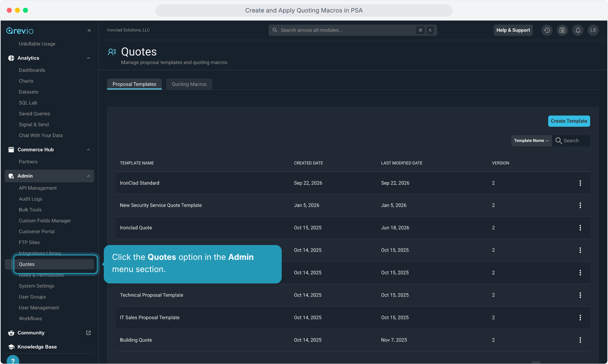Switch to the Quoting Macros tab
Image resolution: width=608 pixels, height=364 pixels.
pyautogui.click(x=189, y=84)
